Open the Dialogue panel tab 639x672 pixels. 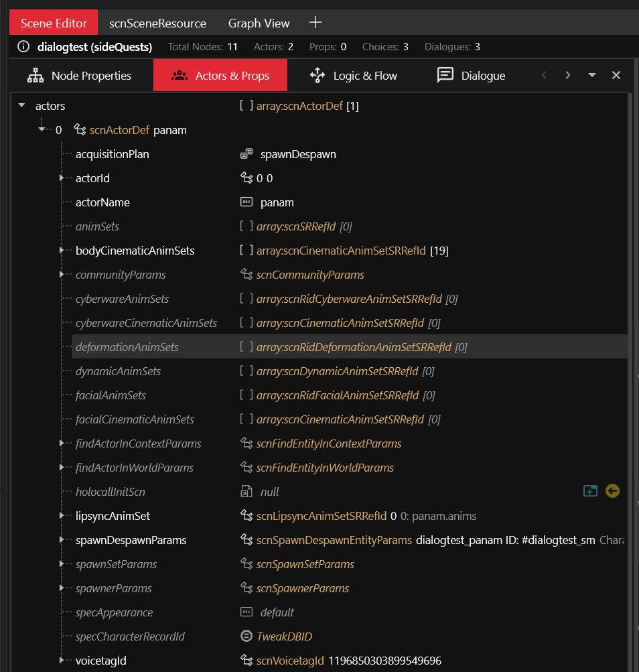point(471,75)
